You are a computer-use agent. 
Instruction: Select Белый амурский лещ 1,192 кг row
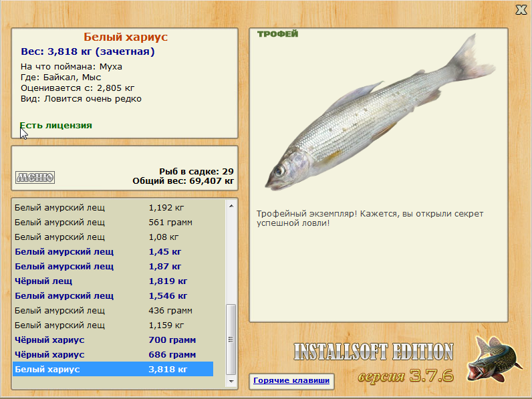(x=113, y=208)
